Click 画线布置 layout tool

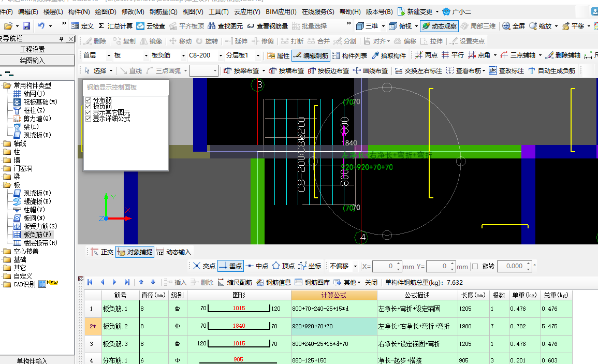tap(370, 70)
